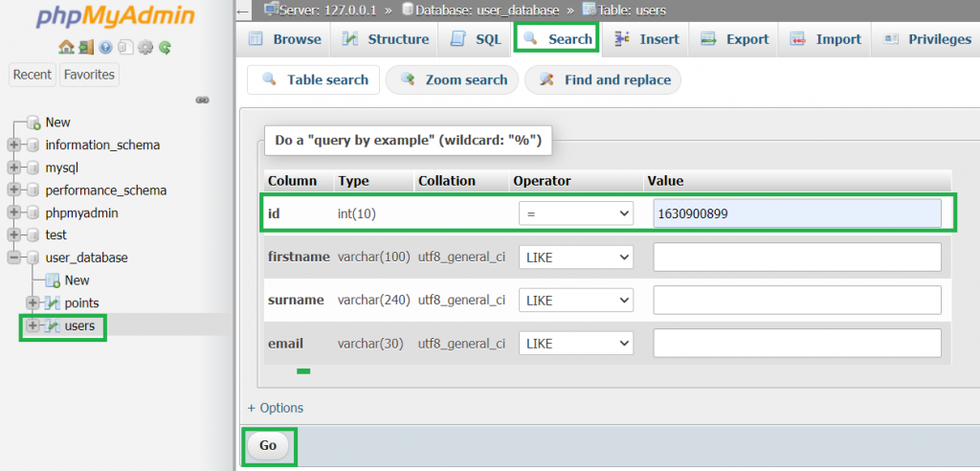Collapse the user_database tree node

(13, 258)
